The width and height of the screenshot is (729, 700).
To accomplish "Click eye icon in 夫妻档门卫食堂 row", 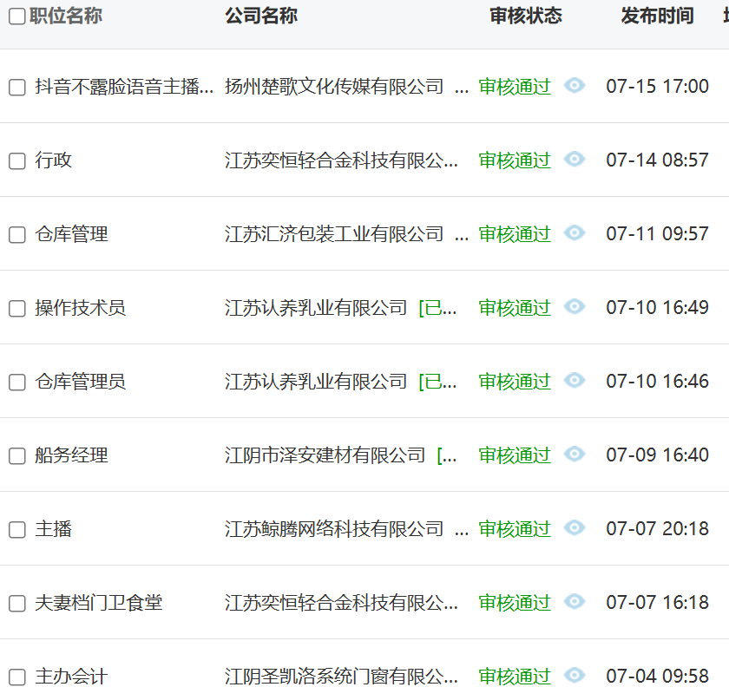I will click(575, 602).
